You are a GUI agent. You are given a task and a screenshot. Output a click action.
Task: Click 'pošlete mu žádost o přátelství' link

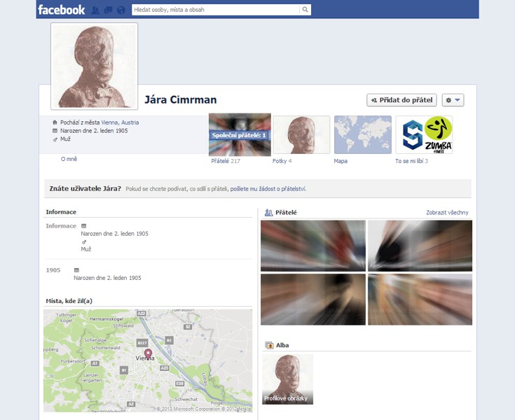coord(268,189)
